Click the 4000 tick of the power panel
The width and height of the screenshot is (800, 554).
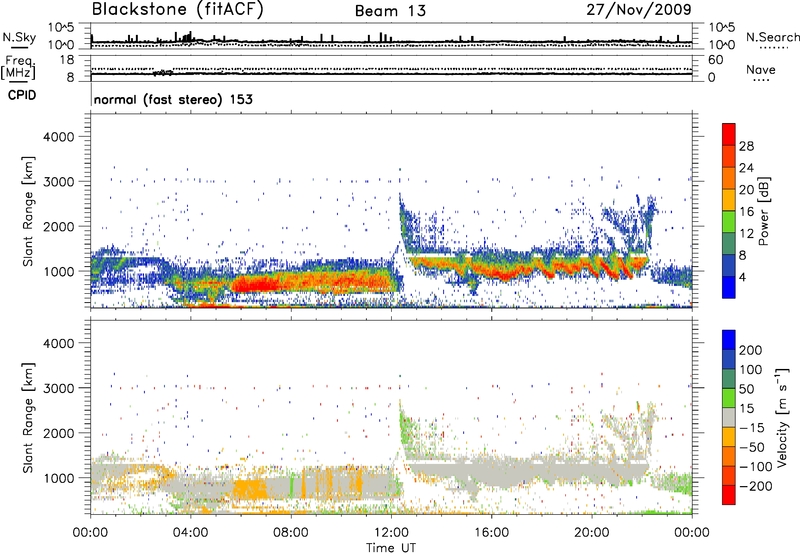point(58,137)
